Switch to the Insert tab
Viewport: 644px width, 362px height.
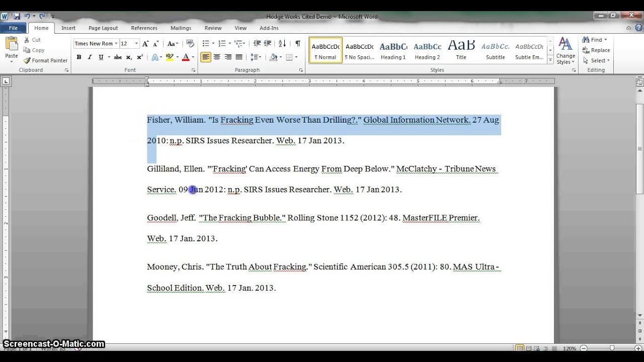pos(68,28)
